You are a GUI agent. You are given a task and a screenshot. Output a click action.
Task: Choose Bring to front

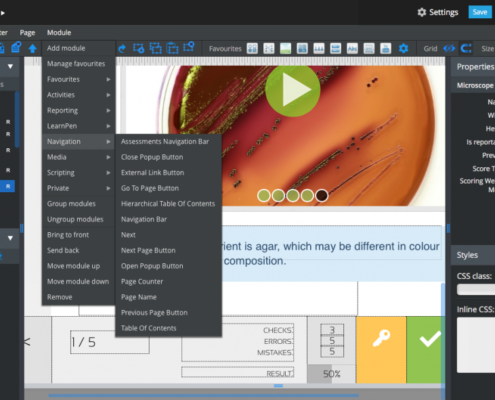pos(79,235)
